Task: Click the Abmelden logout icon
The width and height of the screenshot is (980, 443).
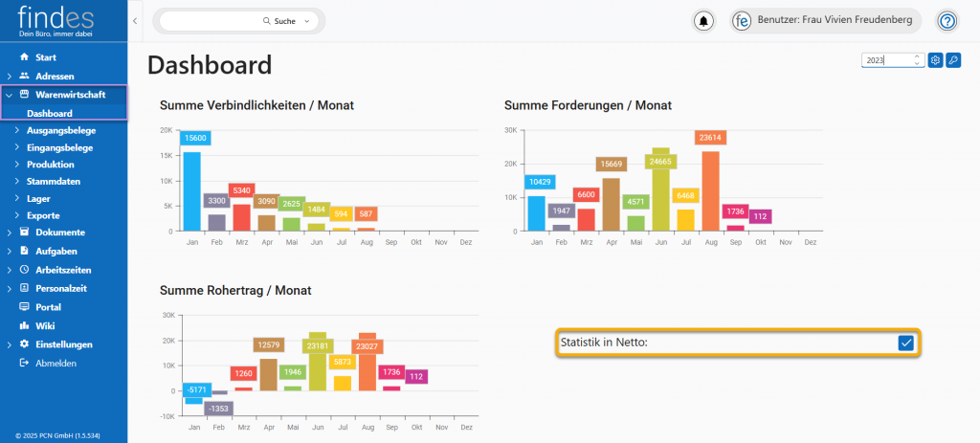Action: tap(25, 363)
